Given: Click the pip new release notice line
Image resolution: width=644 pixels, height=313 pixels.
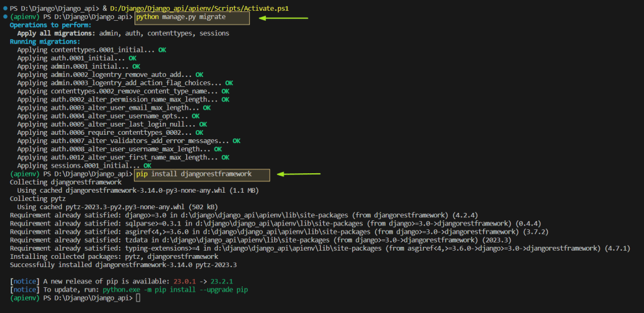Looking at the screenshot, I should [x=121, y=282].
